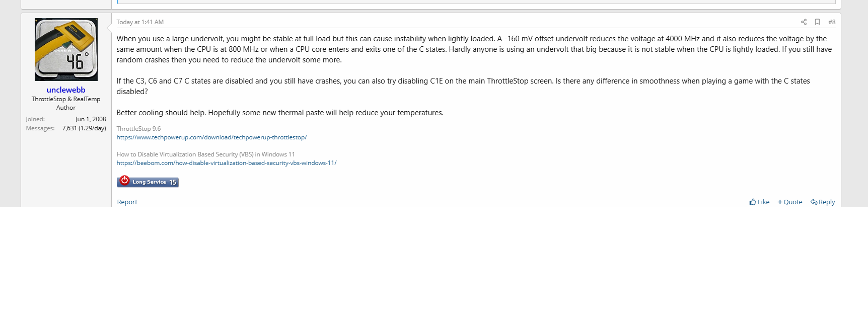Screen dimensions: 868x326
Task: Open the #8 post permalink
Action: click(x=832, y=22)
